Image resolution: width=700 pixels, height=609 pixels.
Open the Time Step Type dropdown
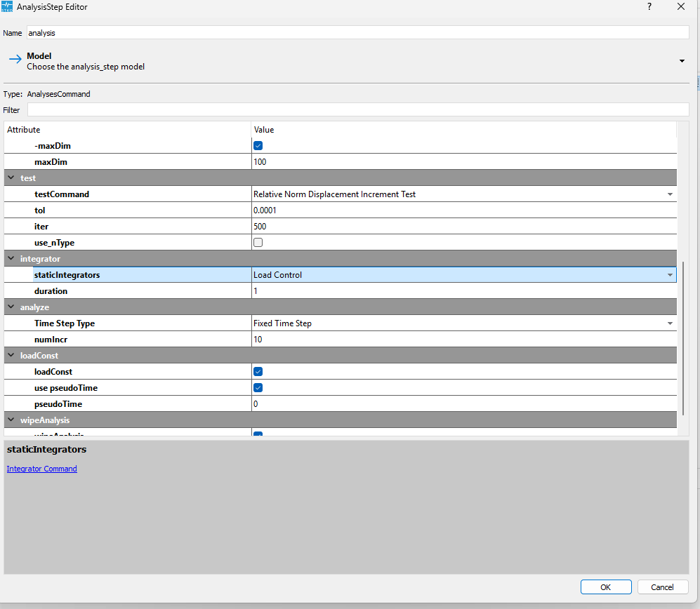coord(670,323)
